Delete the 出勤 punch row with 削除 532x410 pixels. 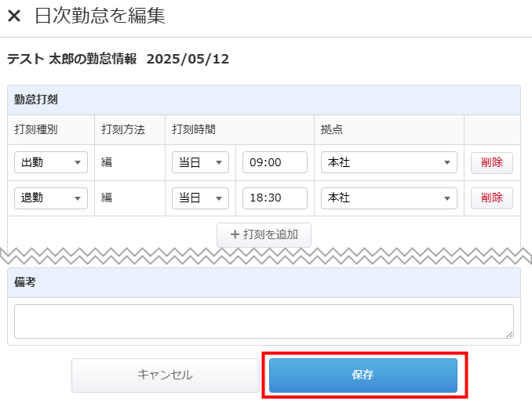coord(492,162)
